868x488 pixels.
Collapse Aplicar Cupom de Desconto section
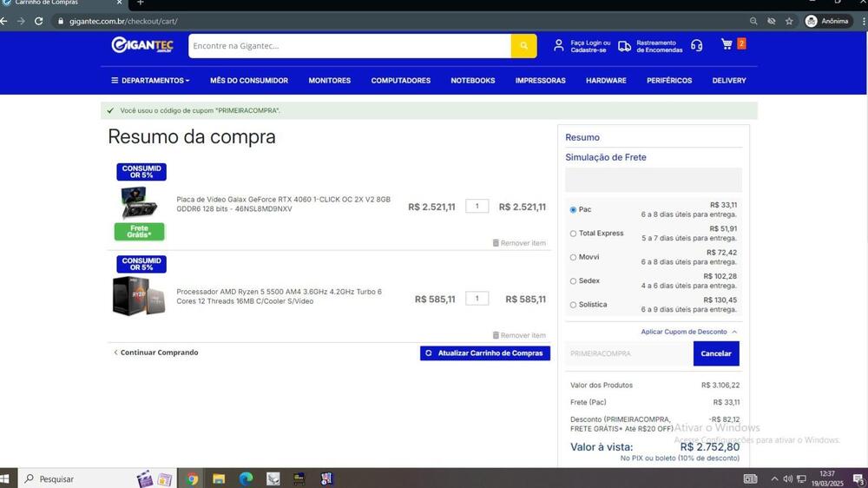[689, 332]
